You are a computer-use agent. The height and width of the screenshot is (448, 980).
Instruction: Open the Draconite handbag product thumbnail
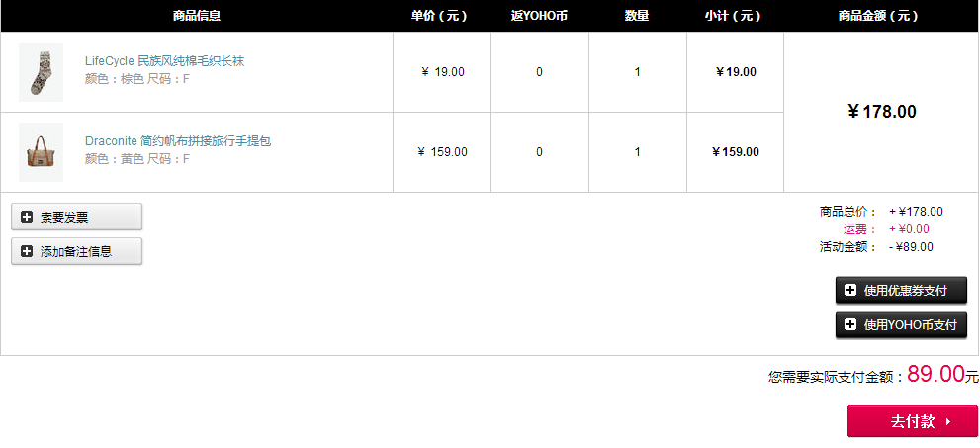41,152
